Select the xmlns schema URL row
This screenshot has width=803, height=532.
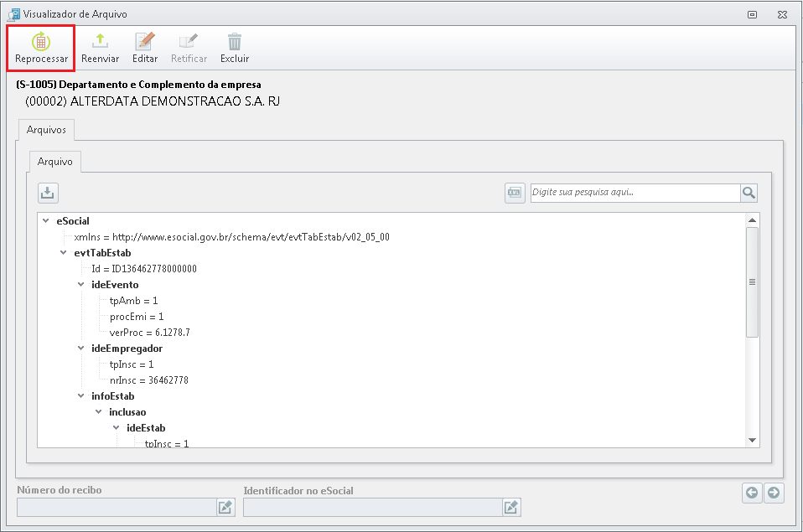tap(231, 237)
